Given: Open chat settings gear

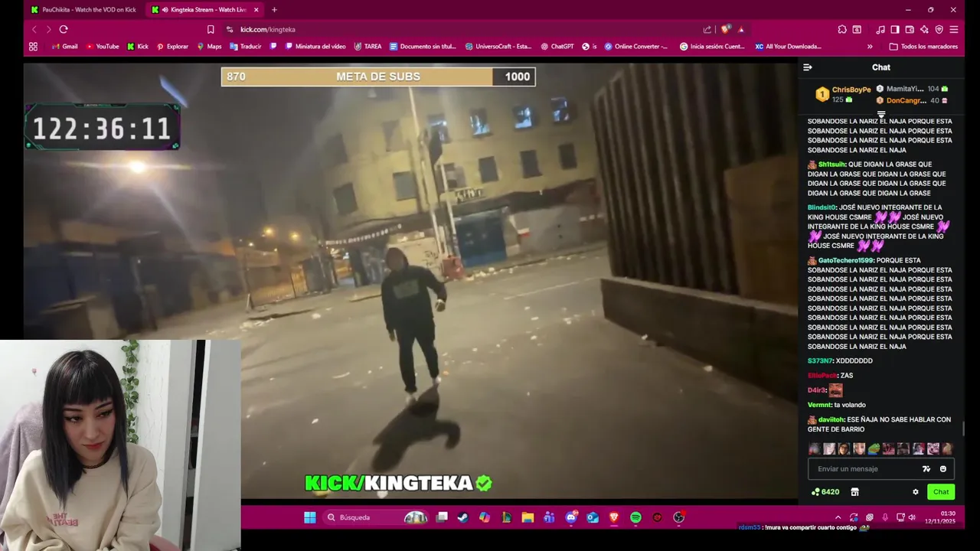Looking at the screenshot, I should 915,492.
